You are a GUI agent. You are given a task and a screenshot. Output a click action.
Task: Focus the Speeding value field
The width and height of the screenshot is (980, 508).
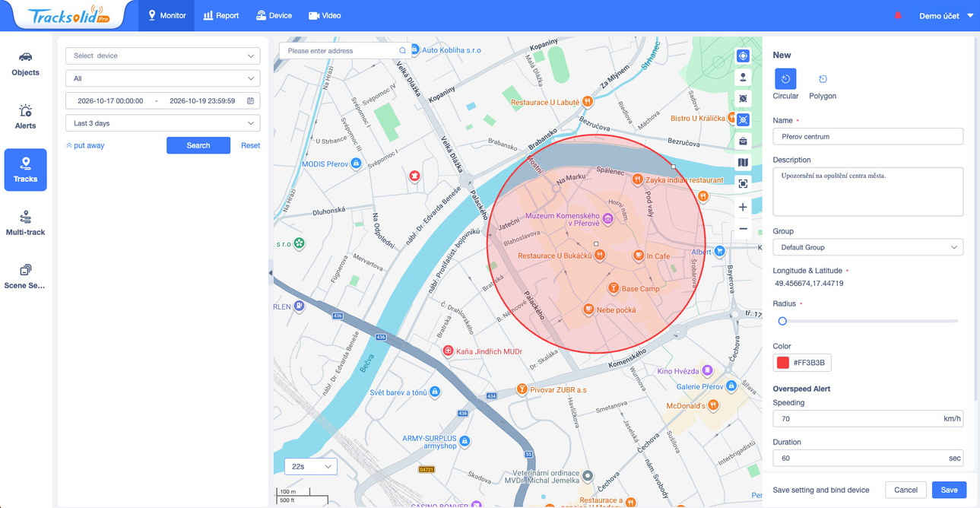click(867, 418)
